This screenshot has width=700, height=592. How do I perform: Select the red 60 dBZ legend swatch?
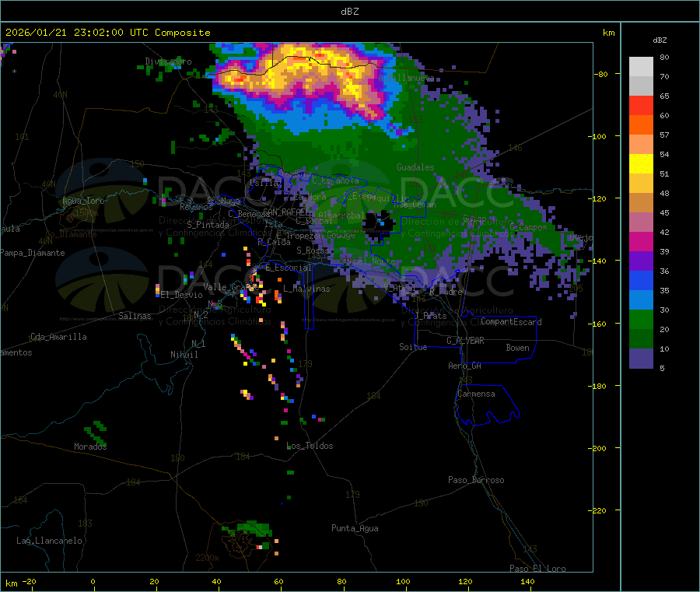tap(641, 105)
